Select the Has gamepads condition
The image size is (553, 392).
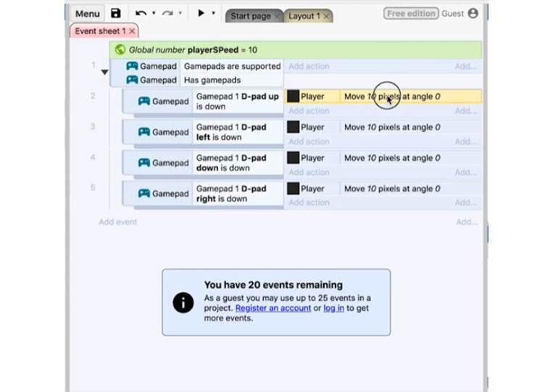[x=232, y=80]
